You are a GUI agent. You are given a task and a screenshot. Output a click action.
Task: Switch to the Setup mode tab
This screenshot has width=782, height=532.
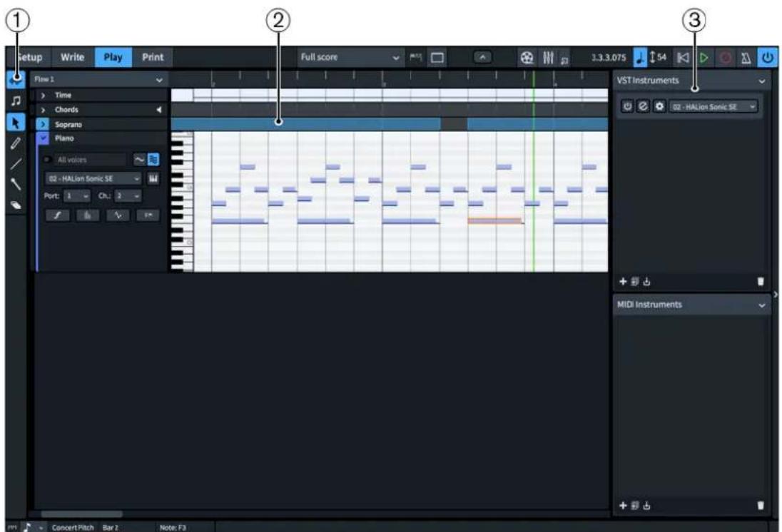pyautogui.click(x=29, y=57)
